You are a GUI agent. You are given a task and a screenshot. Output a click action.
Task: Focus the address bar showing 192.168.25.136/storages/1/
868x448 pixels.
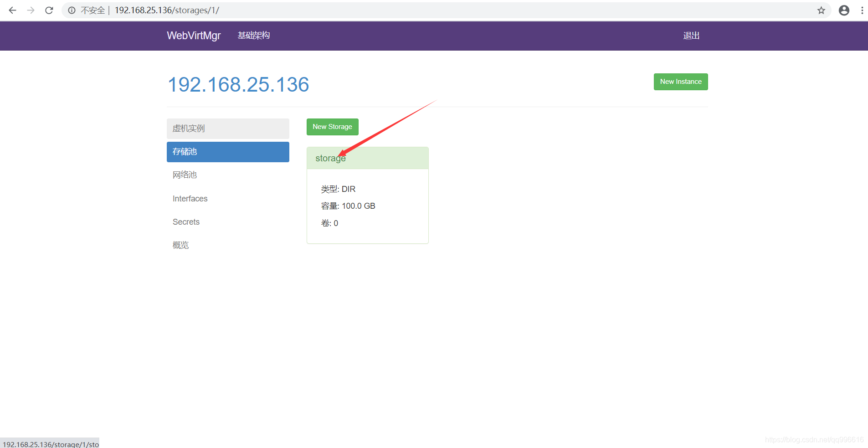pos(447,10)
